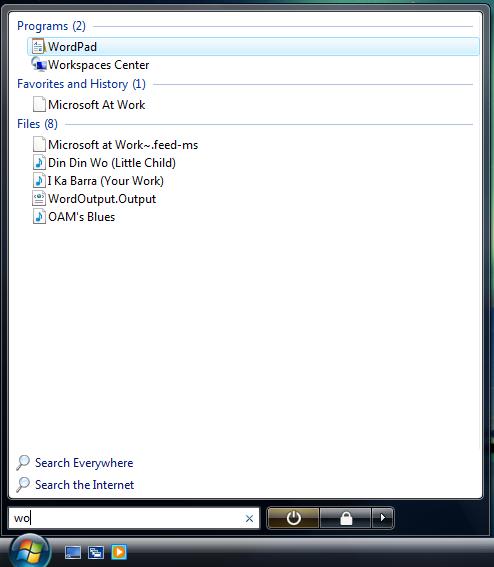Click the power button
Screen dimensions: 494x567
[293, 518]
